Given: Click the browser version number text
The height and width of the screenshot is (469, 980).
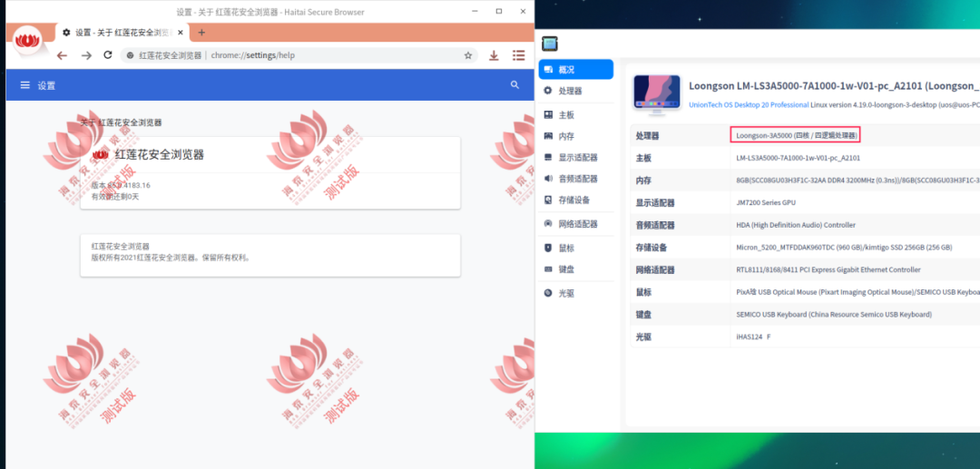Looking at the screenshot, I should tap(121, 185).
